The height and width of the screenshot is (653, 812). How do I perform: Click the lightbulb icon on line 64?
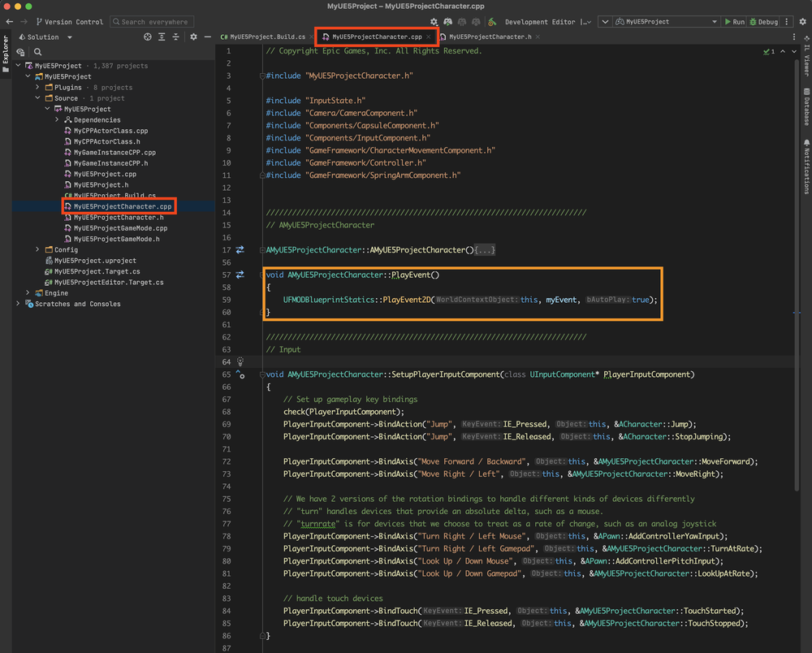pyautogui.click(x=240, y=361)
